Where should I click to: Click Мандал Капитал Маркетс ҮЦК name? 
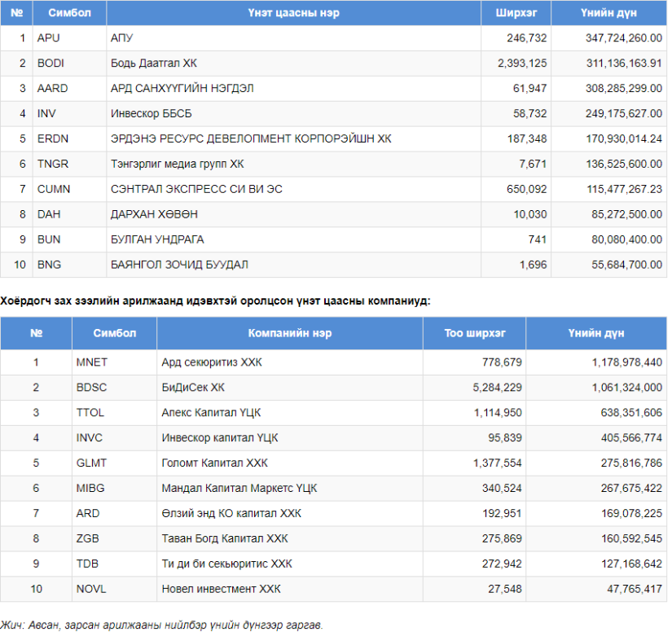[x=239, y=489]
